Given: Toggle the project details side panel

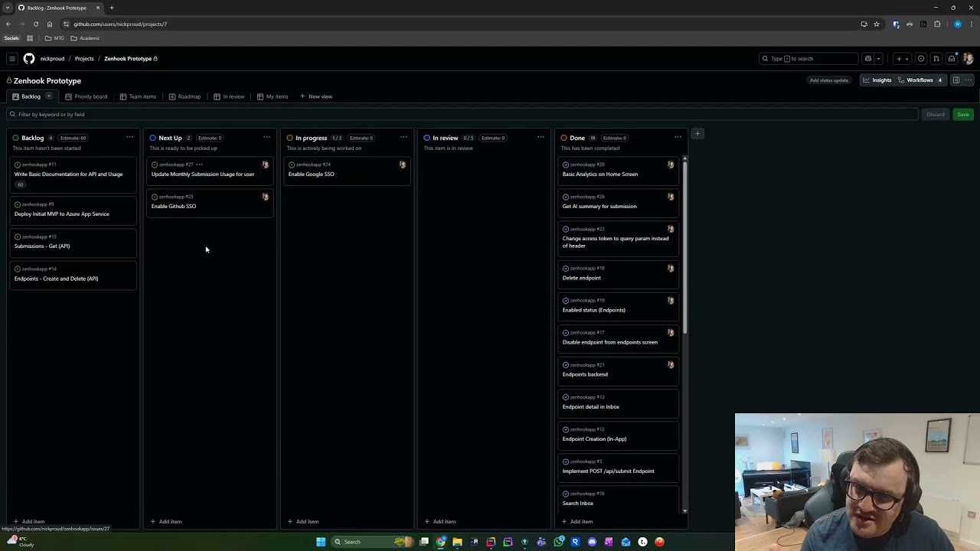Looking at the screenshot, I should 956,80.
